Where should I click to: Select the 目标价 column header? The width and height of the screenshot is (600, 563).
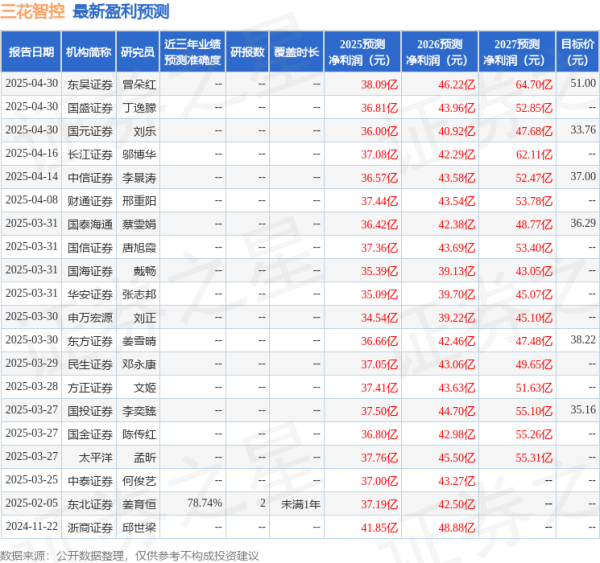[577, 51]
